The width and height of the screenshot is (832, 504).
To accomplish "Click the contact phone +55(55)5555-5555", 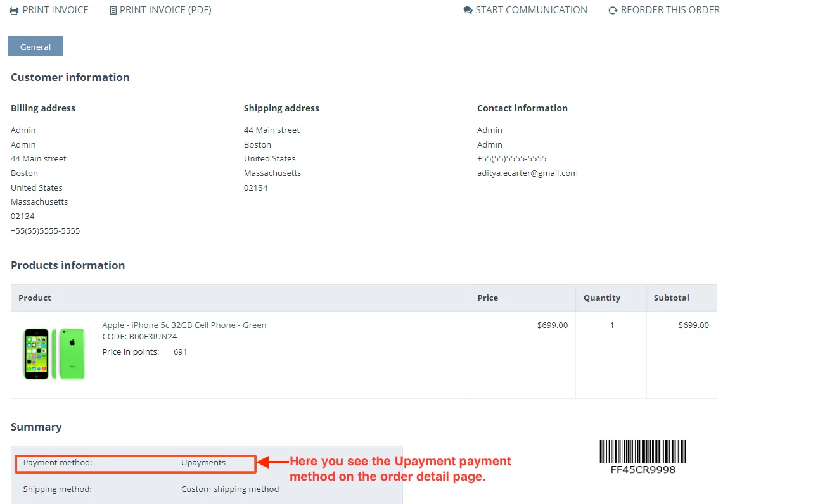I will click(511, 158).
